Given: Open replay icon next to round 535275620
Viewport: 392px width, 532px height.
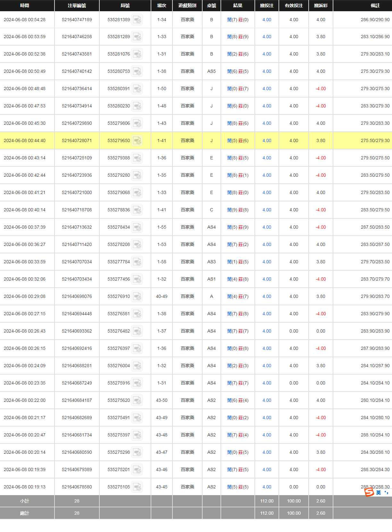Looking at the screenshot, I should 137,401.
